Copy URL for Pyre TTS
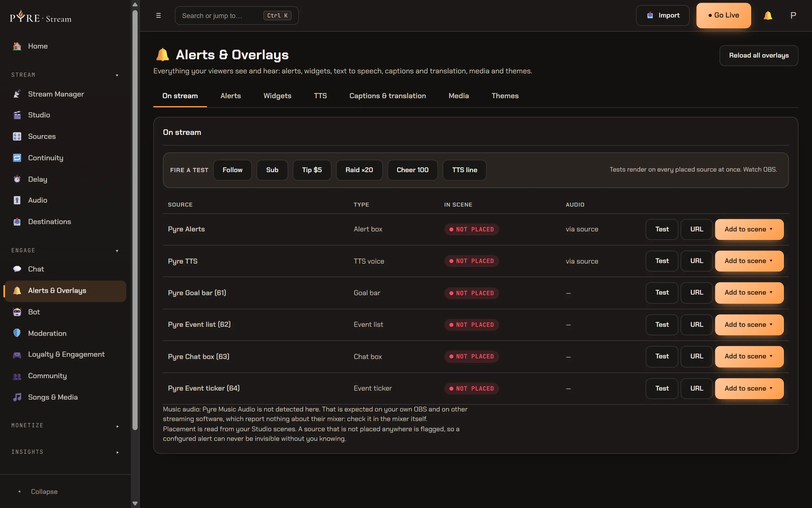 pyautogui.click(x=697, y=261)
